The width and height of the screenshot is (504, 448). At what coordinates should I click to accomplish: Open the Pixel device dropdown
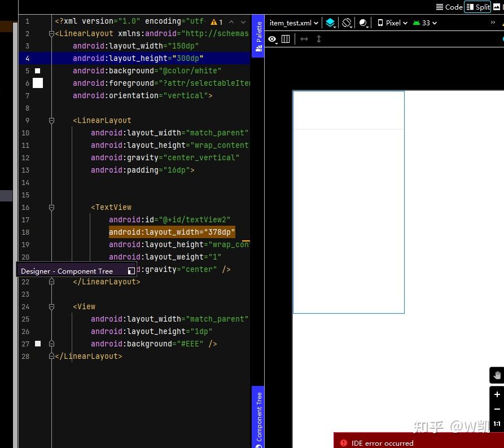coord(392,23)
